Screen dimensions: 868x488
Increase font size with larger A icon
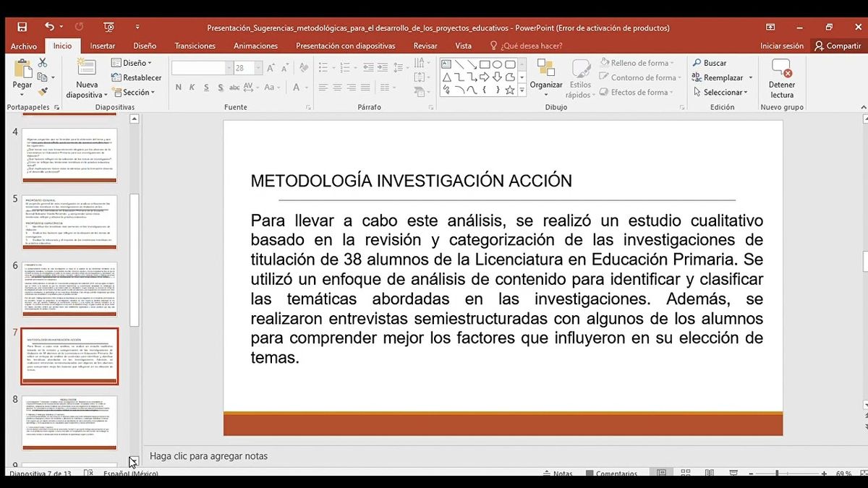click(271, 68)
